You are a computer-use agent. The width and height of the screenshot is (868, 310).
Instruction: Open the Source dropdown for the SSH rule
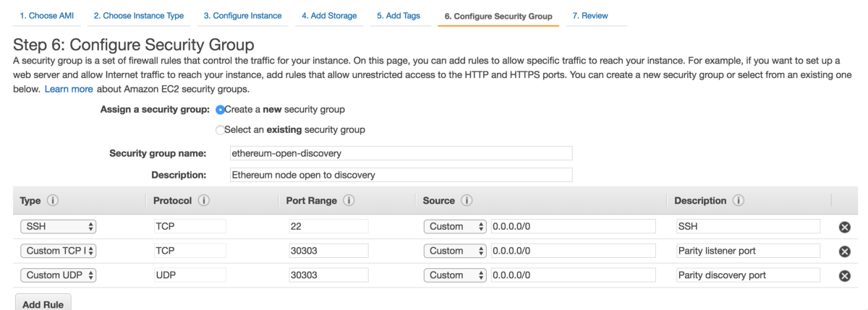point(455,226)
